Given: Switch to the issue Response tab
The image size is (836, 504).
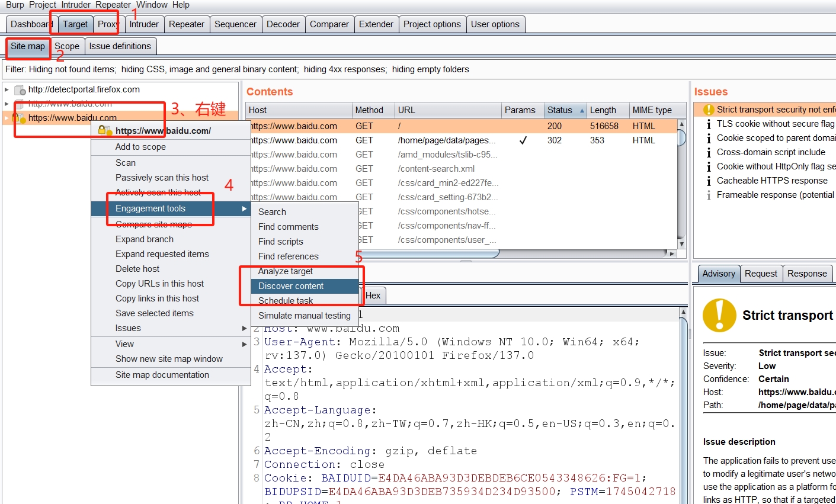Looking at the screenshot, I should (x=807, y=274).
